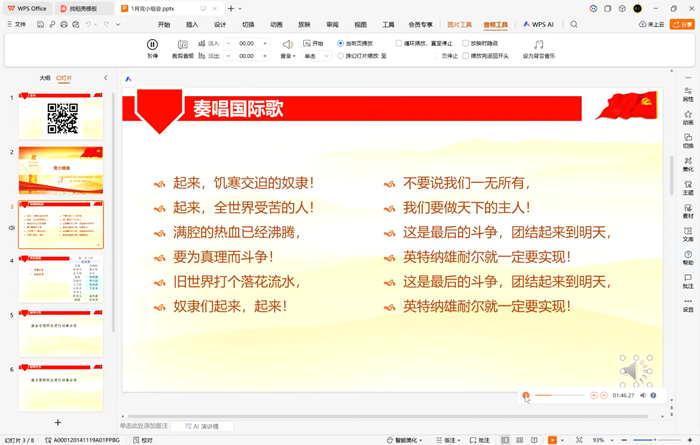Enable rewind after playing checkbox
Viewport: 700px width, 445px height.
[x=466, y=57]
